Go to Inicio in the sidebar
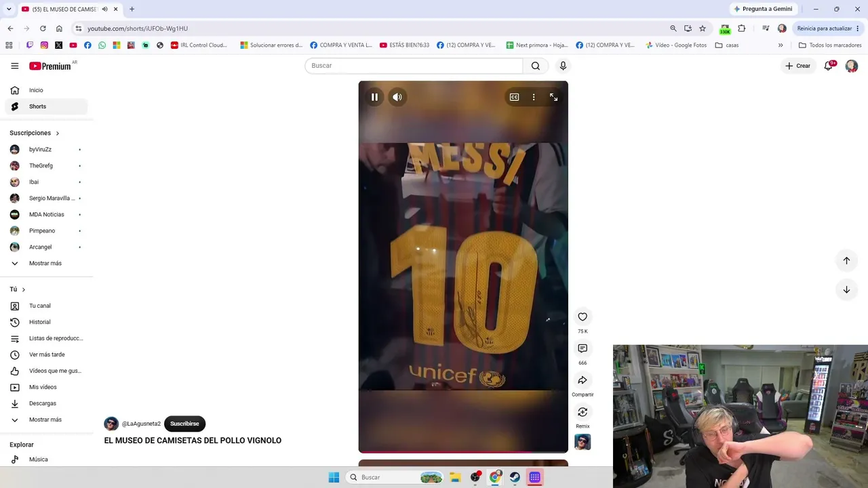This screenshot has height=488, width=868. point(47,90)
